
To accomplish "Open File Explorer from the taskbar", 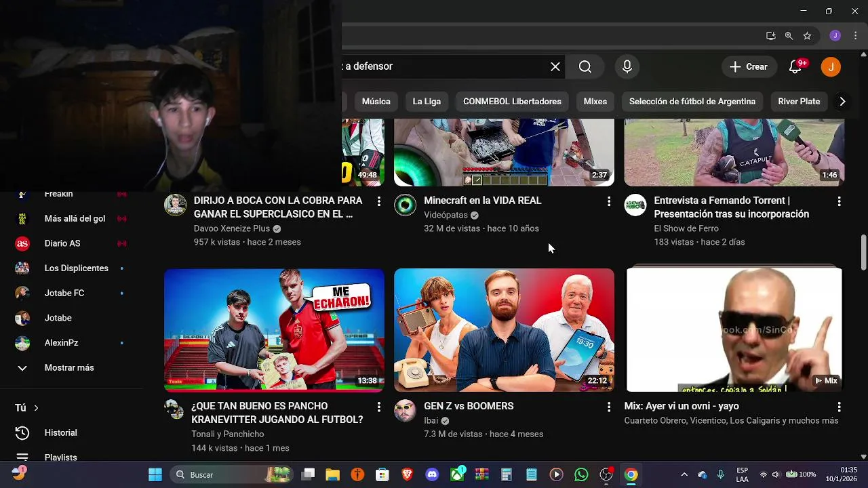I will (332, 474).
